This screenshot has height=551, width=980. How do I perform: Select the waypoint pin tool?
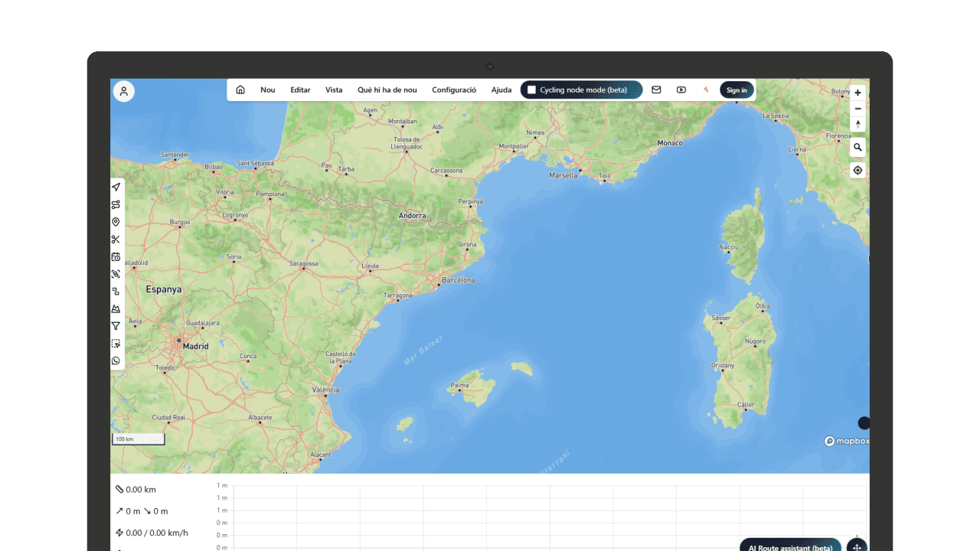coord(116,222)
